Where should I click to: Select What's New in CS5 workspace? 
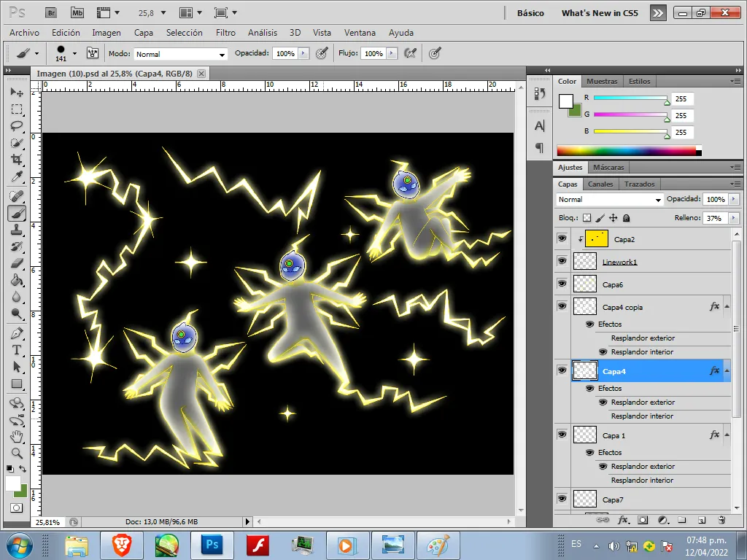click(x=600, y=13)
